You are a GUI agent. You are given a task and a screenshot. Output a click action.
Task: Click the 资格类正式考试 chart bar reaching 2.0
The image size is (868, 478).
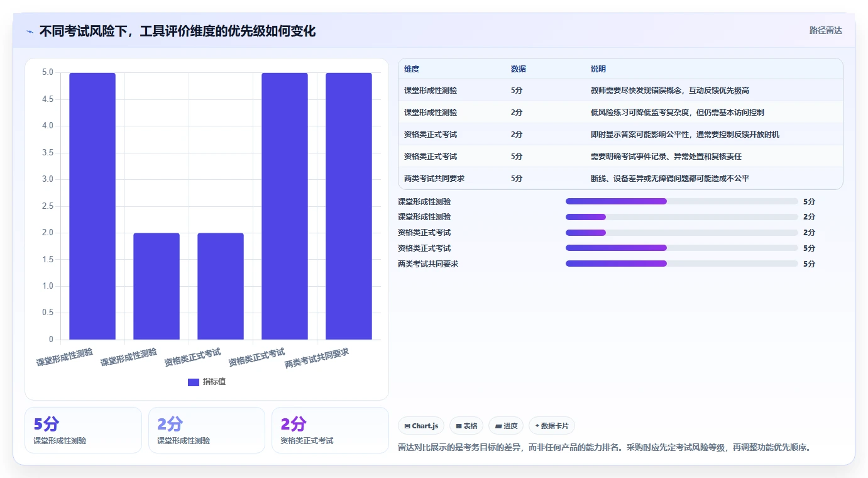point(221,286)
